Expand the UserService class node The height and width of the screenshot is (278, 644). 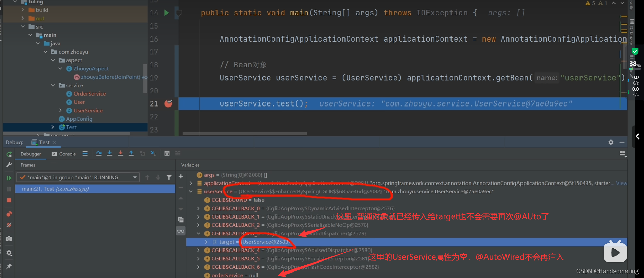(60, 110)
